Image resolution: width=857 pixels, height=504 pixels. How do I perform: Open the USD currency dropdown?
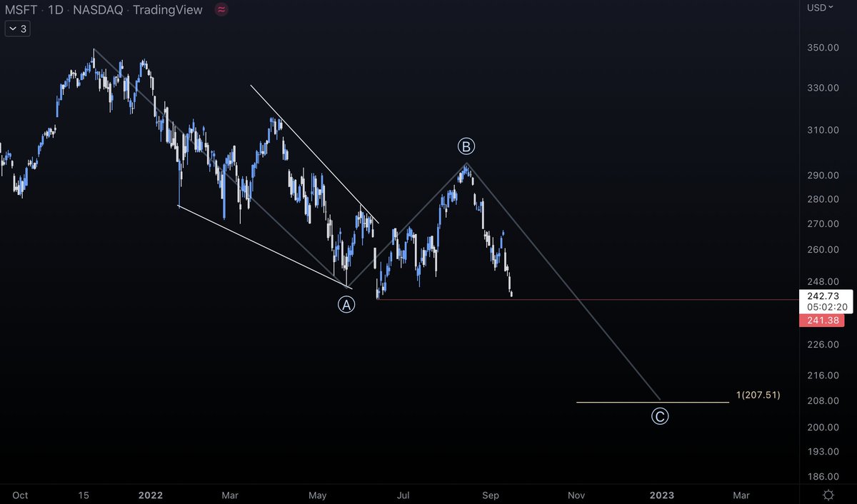coord(820,7)
